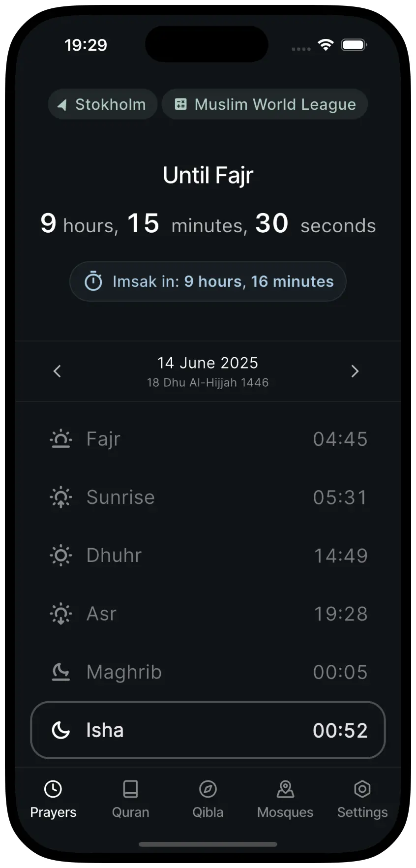Tap the Dhuhr midday sun icon
The image size is (416, 868).
(x=61, y=556)
